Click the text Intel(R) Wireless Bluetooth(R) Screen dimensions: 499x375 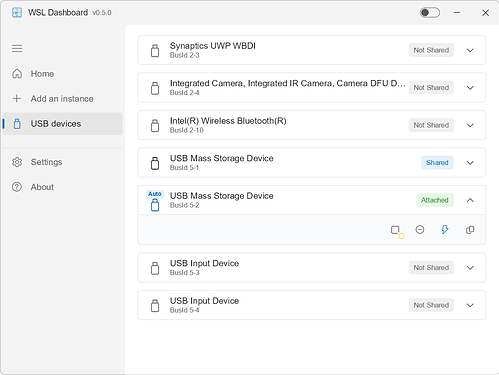(x=228, y=121)
